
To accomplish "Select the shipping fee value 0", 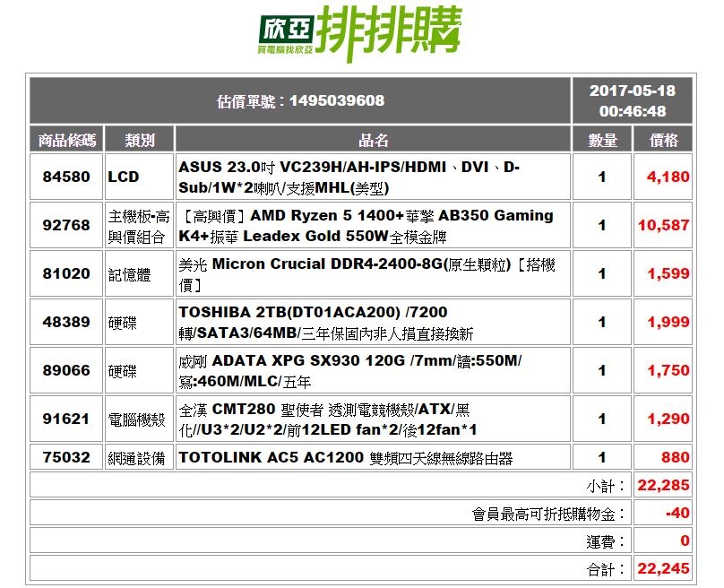I will click(x=685, y=540).
